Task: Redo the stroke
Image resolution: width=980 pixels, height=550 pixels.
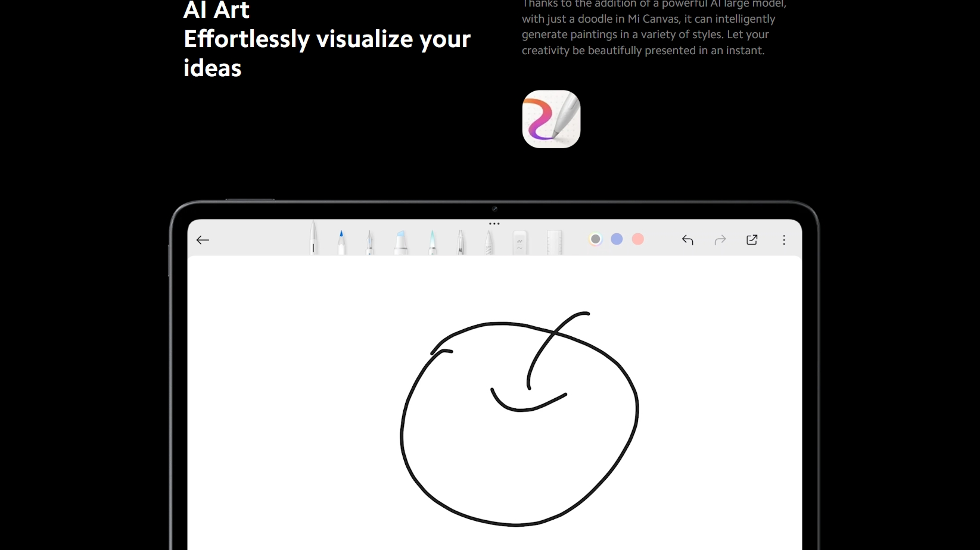Action: tap(720, 240)
